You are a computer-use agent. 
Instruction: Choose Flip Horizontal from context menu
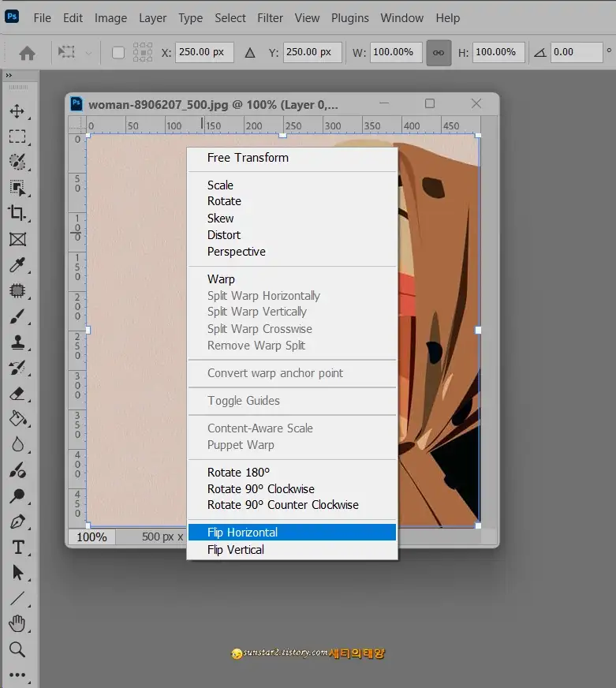tap(292, 533)
